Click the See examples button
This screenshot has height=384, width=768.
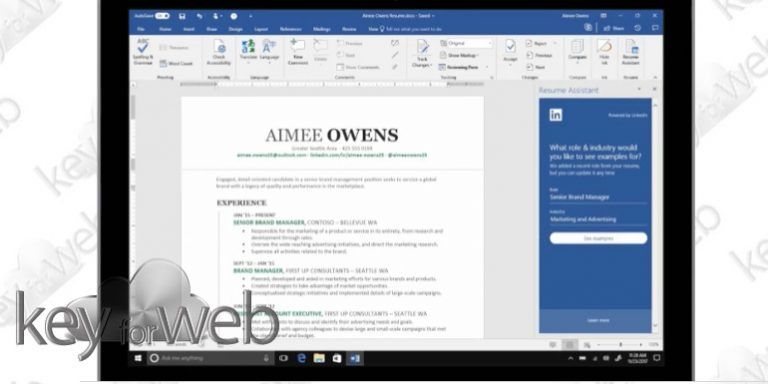pos(598,239)
